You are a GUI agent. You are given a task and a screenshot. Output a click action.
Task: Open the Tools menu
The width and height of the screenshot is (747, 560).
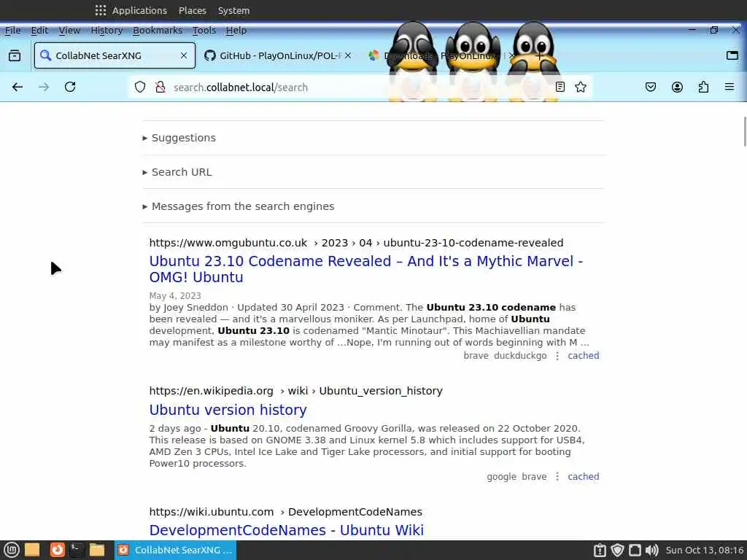click(x=204, y=31)
